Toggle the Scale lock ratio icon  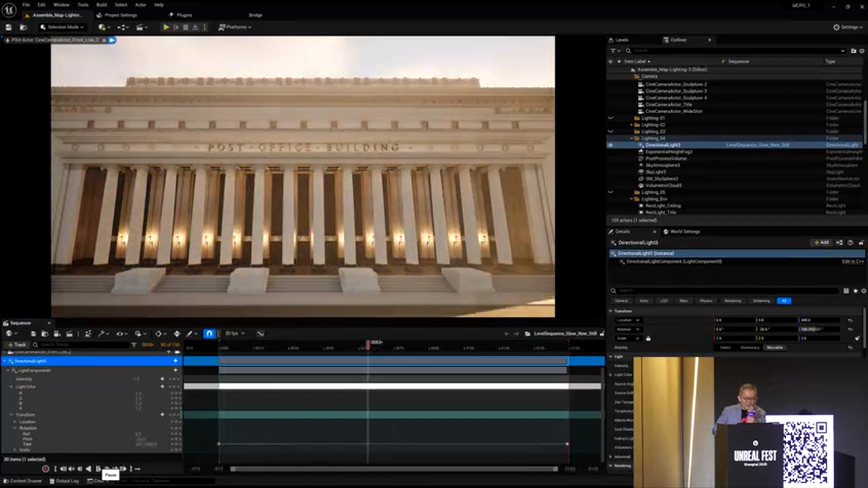click(648, 338)
